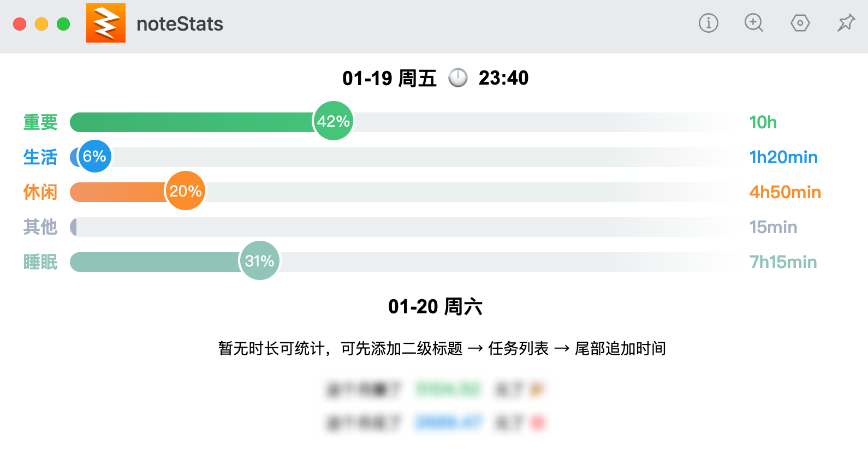Select the 休闲 category label

pos(40,192)
